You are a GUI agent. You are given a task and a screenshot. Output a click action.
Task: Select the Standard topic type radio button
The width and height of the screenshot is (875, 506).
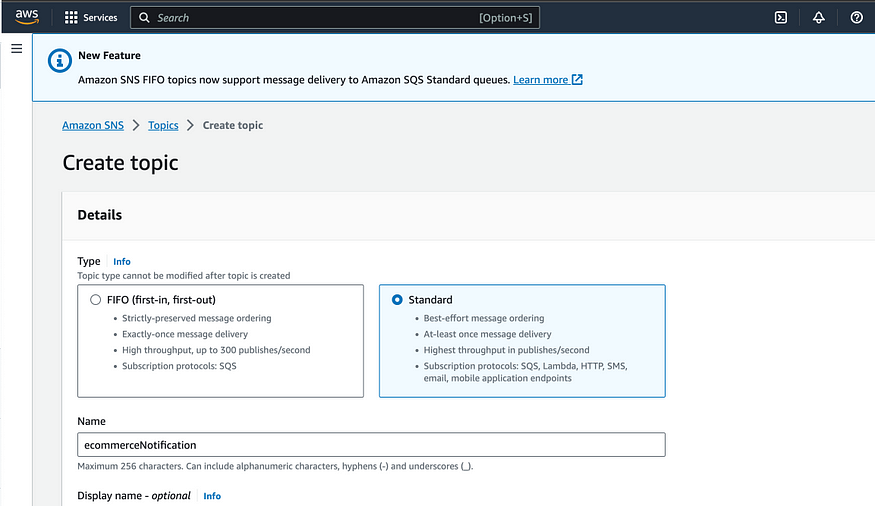pos(397,299)
